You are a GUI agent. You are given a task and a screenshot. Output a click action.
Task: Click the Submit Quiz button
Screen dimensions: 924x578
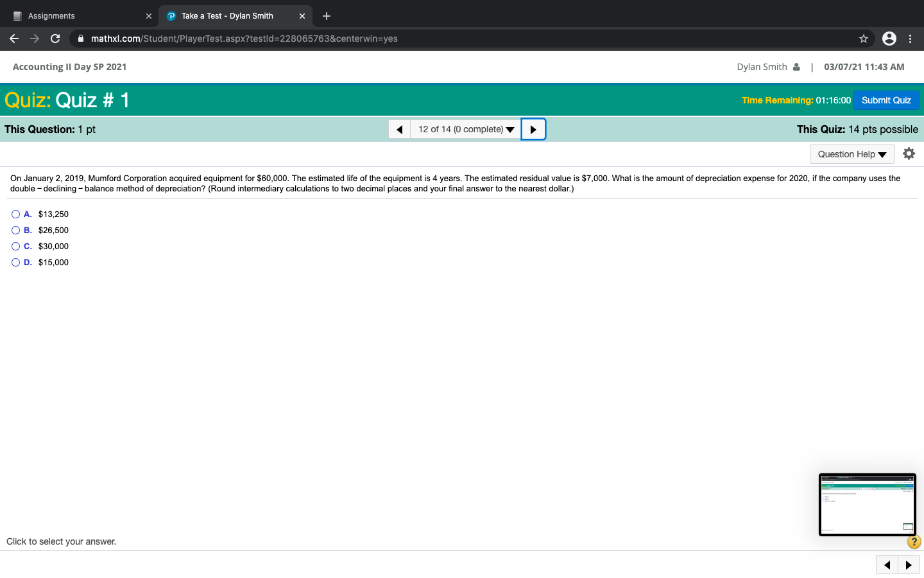tap(886, 100)
